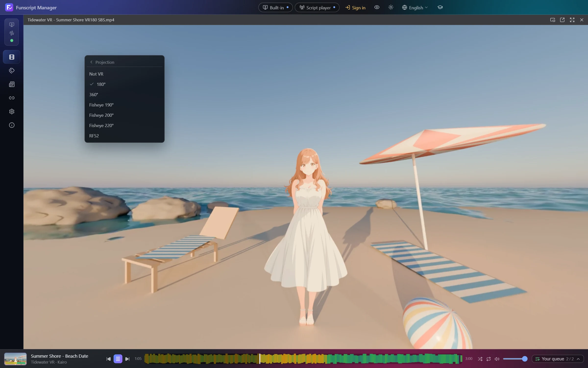Click the queue chevron up arrow
Viewport: 588px width, 368px height.
coord(578,359)
